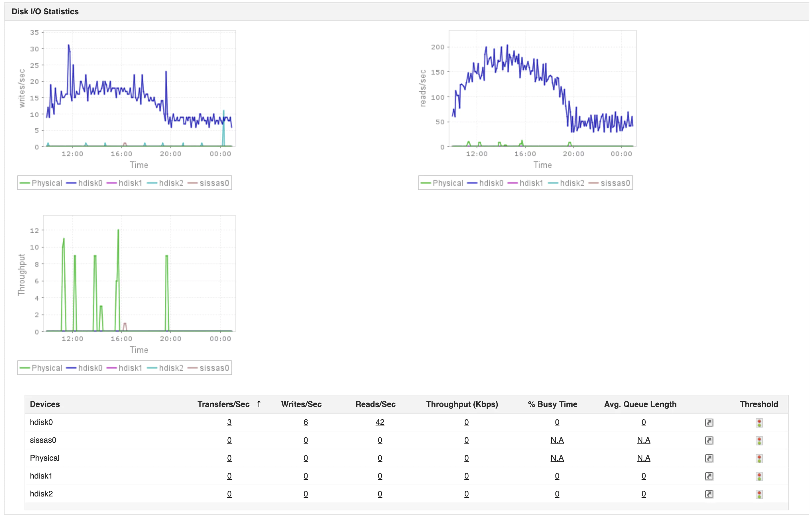Open the graph icon for the hdisk2 row
Viewport: 812px width, 517px height.
tap(709, 494)
